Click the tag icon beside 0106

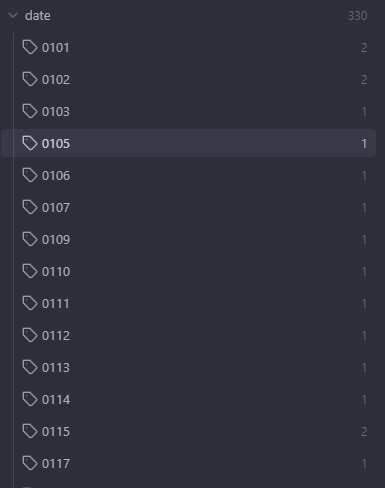(x=30, y=175)
